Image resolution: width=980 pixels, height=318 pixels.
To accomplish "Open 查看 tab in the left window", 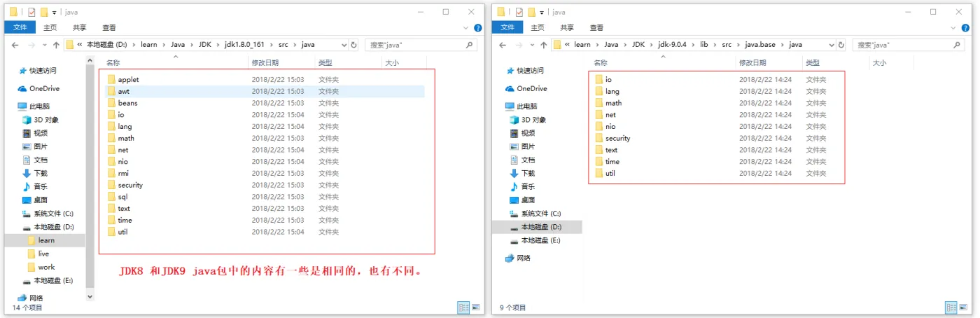I will pos(109,28).
